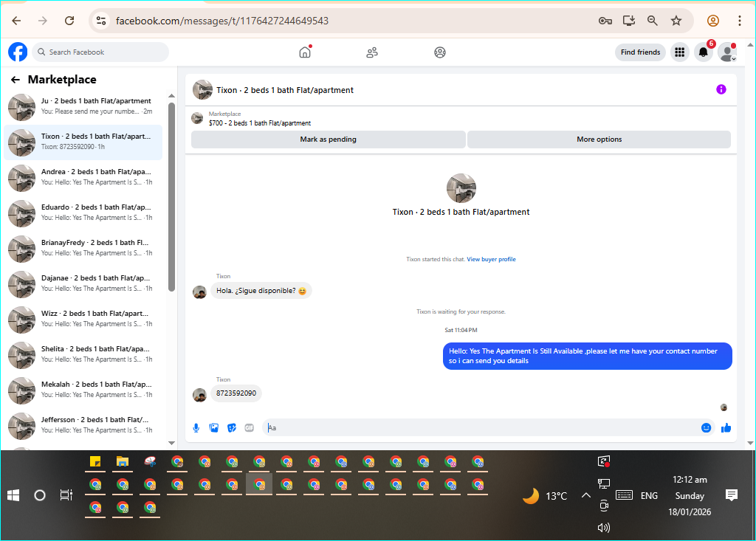Viewport: 756px width, 541px height.
Task: Open the Chrome three-dot menu
Action: [x=740, y=21]
